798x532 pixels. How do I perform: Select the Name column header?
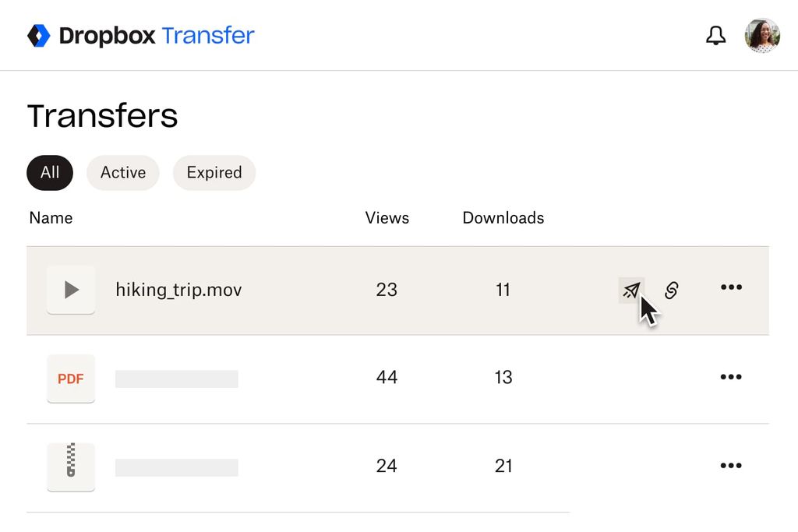50,218
